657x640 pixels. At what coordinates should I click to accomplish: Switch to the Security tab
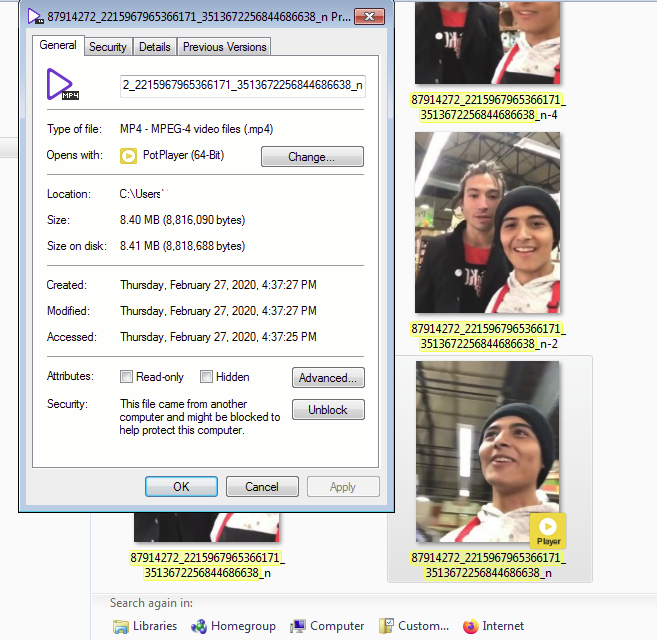(x=108, y=47)
